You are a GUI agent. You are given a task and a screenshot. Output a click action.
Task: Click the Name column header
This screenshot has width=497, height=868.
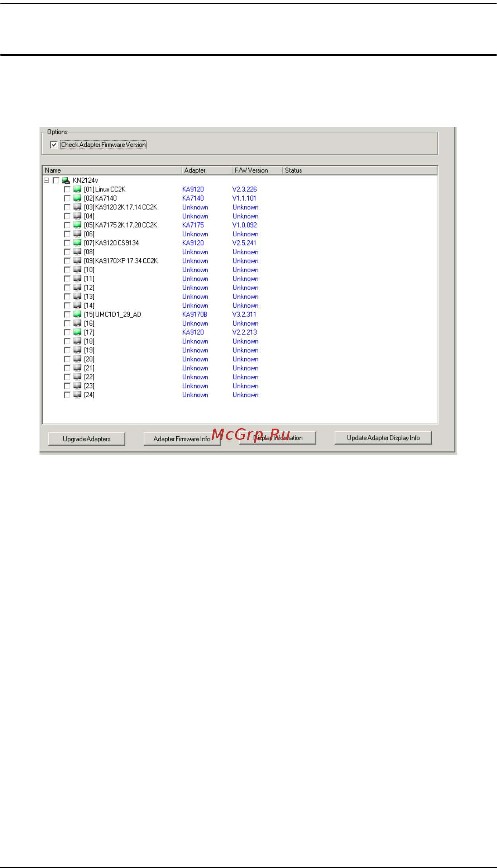point(112,170)
